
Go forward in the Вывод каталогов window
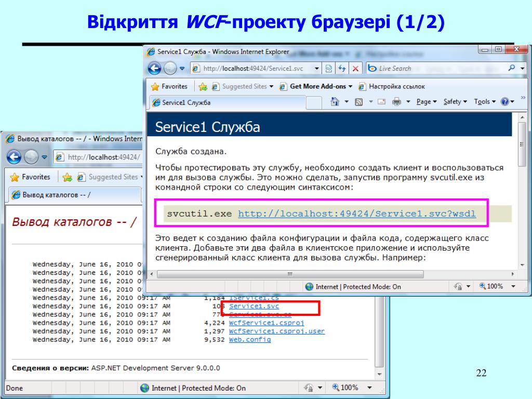(x=31, y=157)
